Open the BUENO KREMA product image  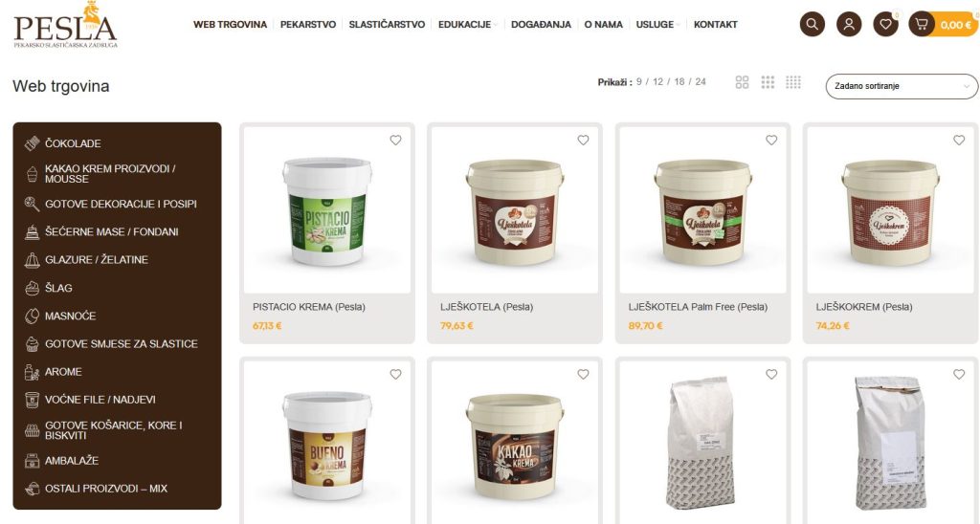click(x=327, y=444)
